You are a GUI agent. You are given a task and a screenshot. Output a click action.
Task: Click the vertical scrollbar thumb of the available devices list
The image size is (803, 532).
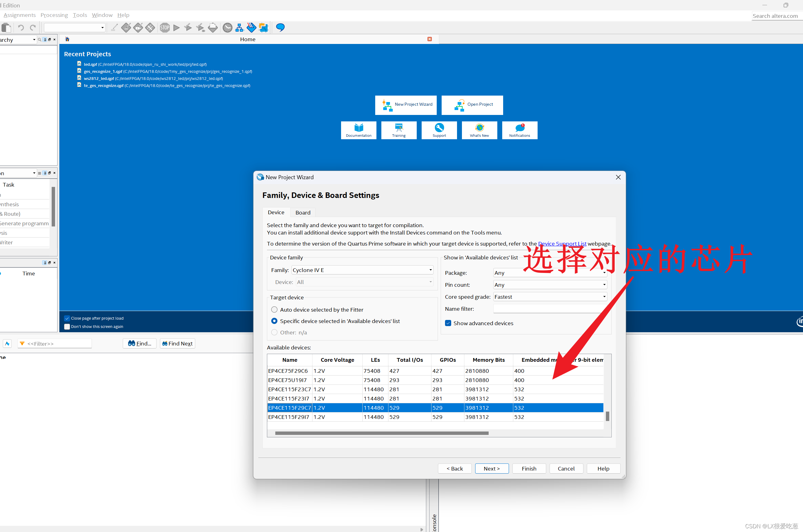(607, 416)
